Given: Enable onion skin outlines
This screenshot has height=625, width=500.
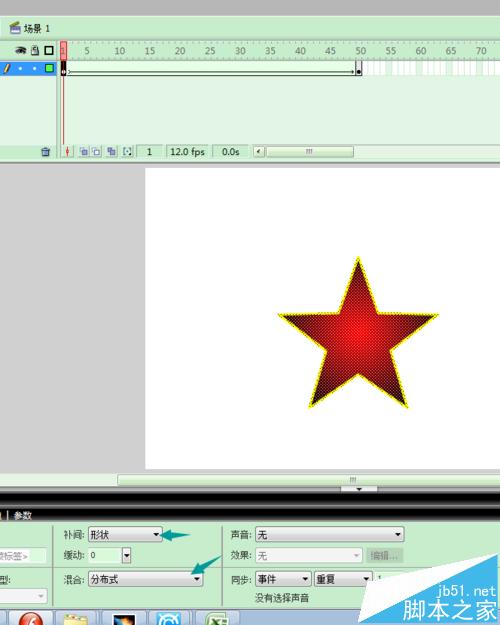Looking at the screenshot, I should 96,151.
